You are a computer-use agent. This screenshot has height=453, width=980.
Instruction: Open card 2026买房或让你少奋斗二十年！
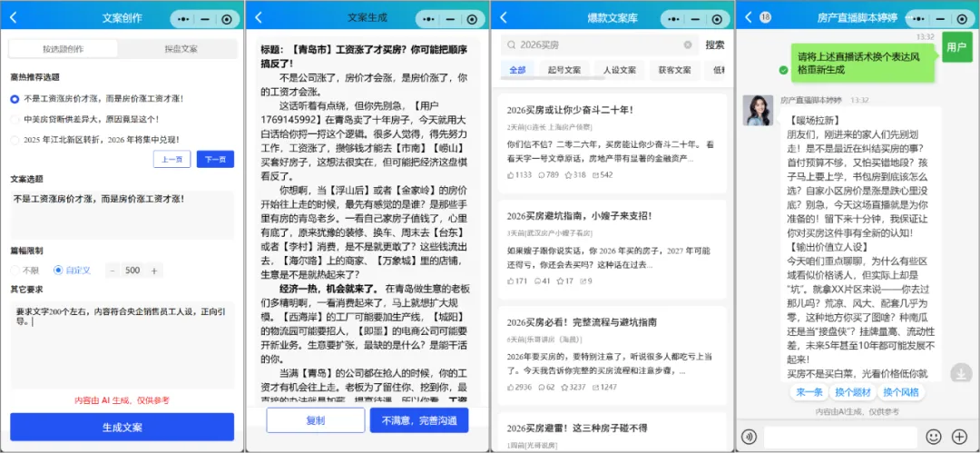(x=613, y=143)
